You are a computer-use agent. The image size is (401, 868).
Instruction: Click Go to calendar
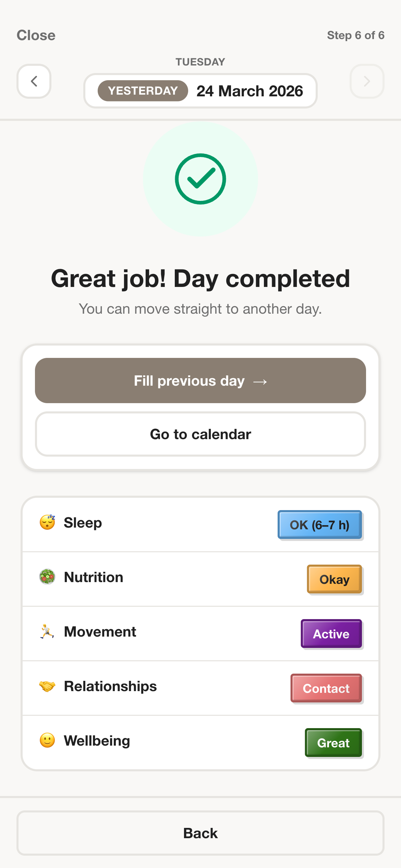tap(200, 434)
